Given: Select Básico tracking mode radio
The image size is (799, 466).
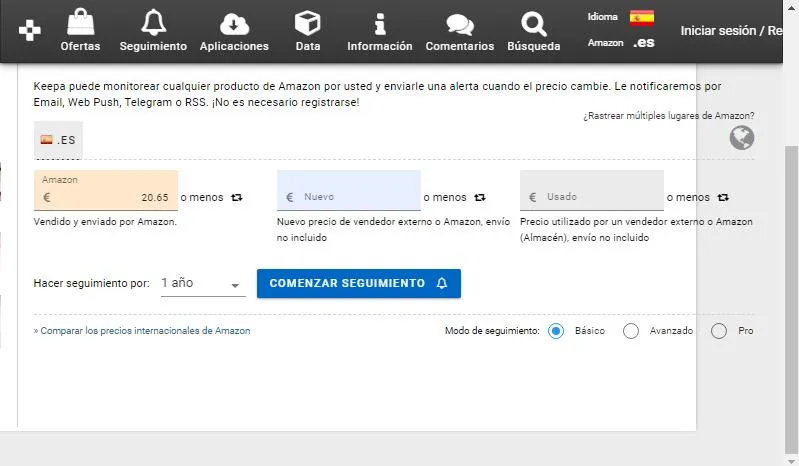Looking at the screenshot, I should click(x=555, y=331).
